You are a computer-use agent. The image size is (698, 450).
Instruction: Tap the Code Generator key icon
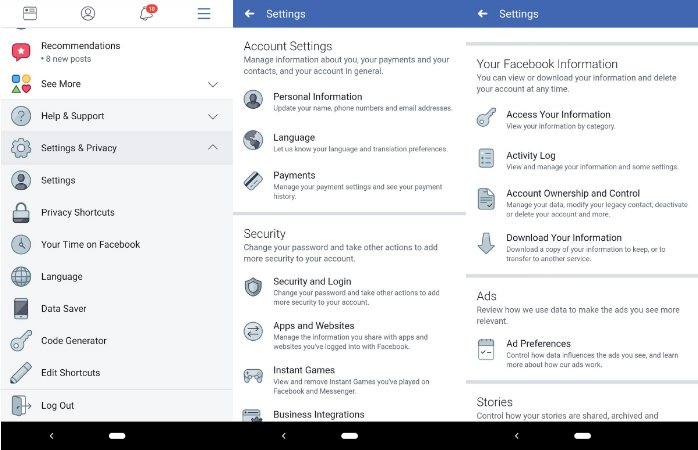click(x=21, y=341)
